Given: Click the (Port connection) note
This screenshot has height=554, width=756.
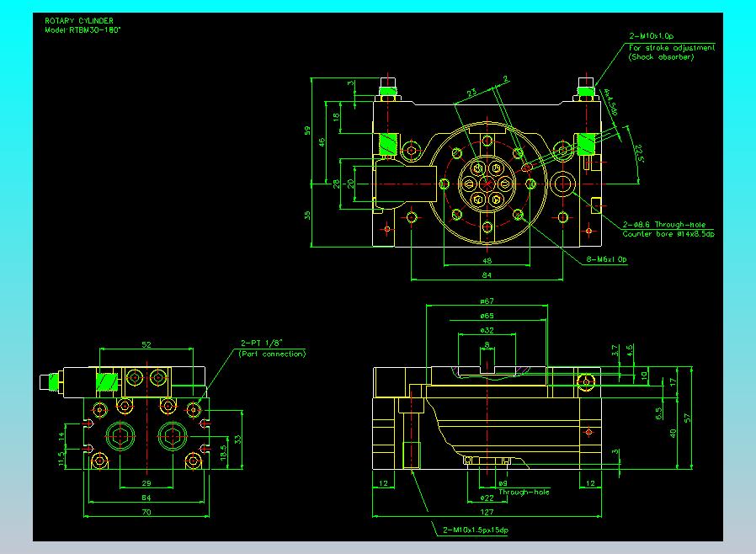Looking at the screenshot, I should pos(272,354).
